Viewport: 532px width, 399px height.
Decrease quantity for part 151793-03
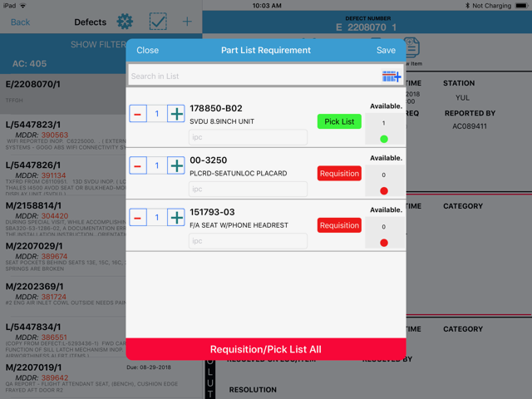pyautogui.click(x=137, y=217)
